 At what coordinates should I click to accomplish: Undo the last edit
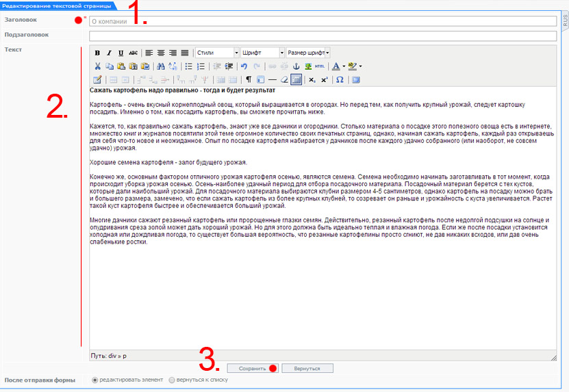point(244,66)
